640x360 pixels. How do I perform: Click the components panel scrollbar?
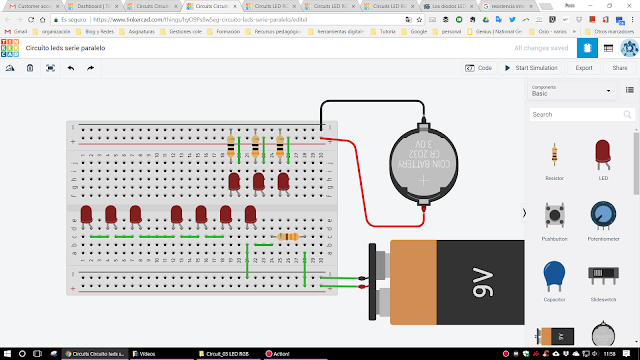(x=636, y=163)
